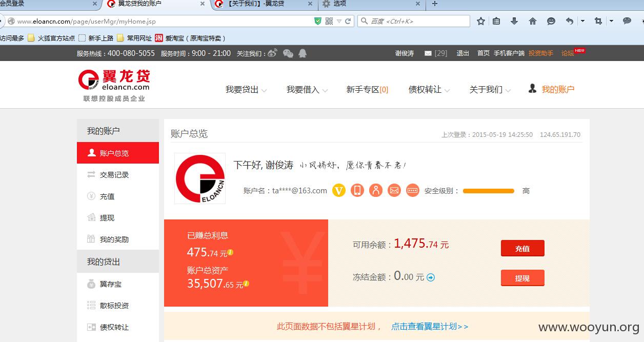This screenshot has height=342, width=644.
Task: Click the orange person identity badge
Action: click(376, 191)
